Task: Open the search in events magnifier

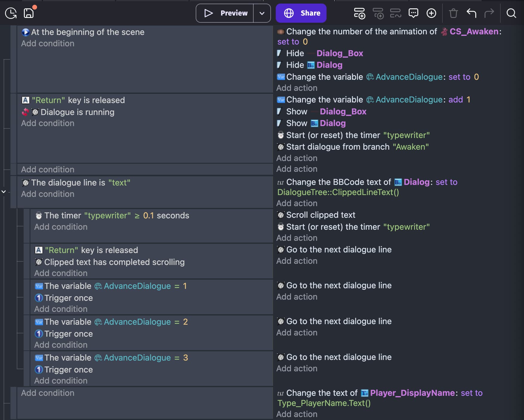Action: pyautogui.click(x=511, y=13)
